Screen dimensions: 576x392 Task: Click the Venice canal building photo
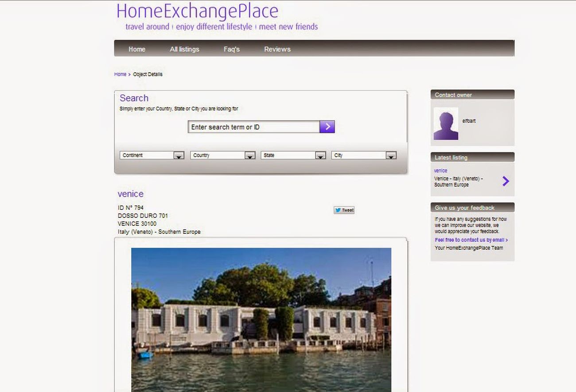coord(261,319)
